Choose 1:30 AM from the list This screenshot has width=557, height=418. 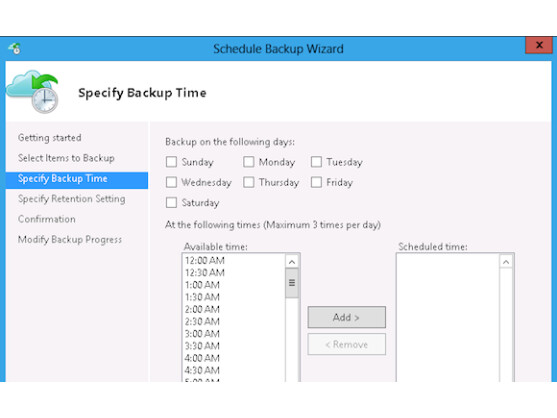(202, 297)
